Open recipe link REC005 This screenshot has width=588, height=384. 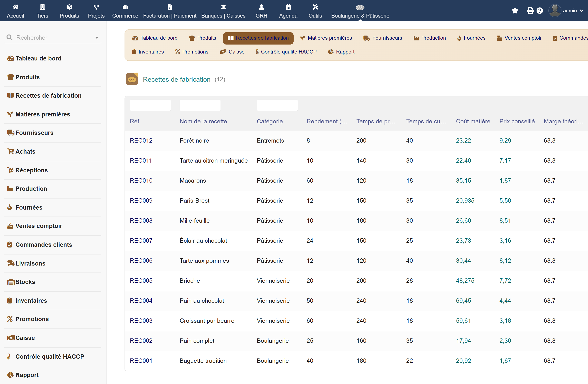point(141,280)
